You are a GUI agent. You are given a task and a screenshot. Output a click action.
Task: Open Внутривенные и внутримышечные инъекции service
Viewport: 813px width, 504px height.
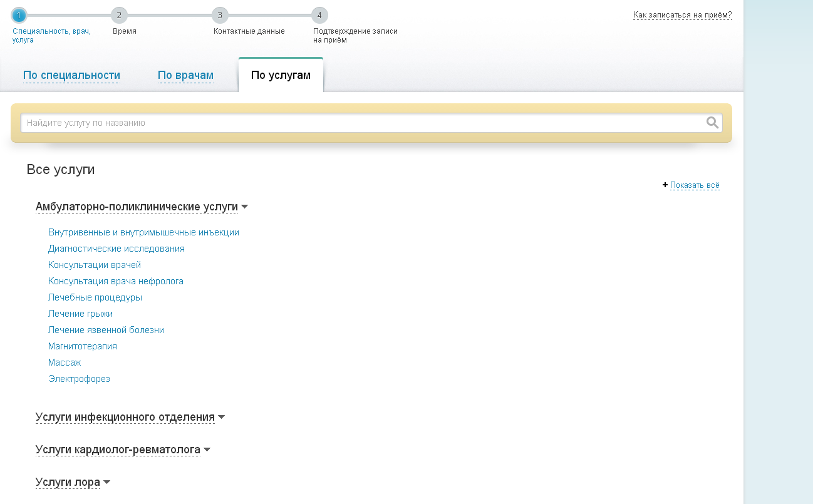143,232
